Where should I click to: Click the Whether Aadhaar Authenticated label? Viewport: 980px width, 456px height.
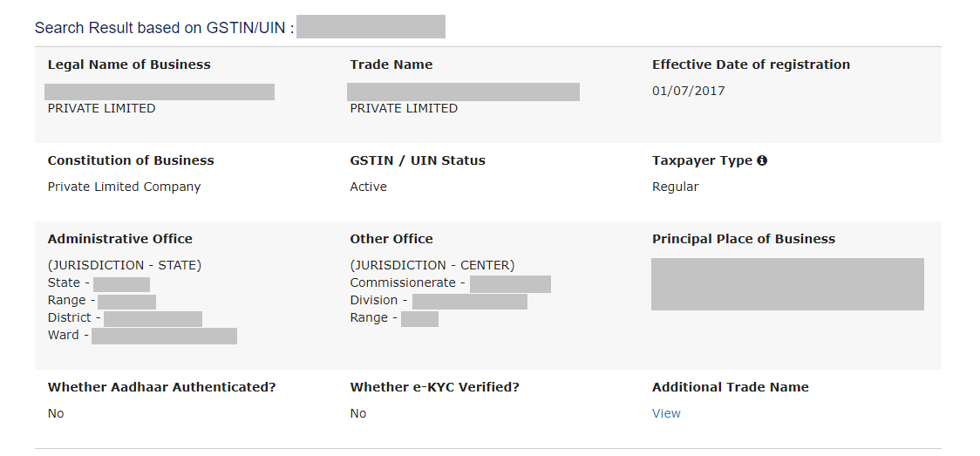pos(161,387)
